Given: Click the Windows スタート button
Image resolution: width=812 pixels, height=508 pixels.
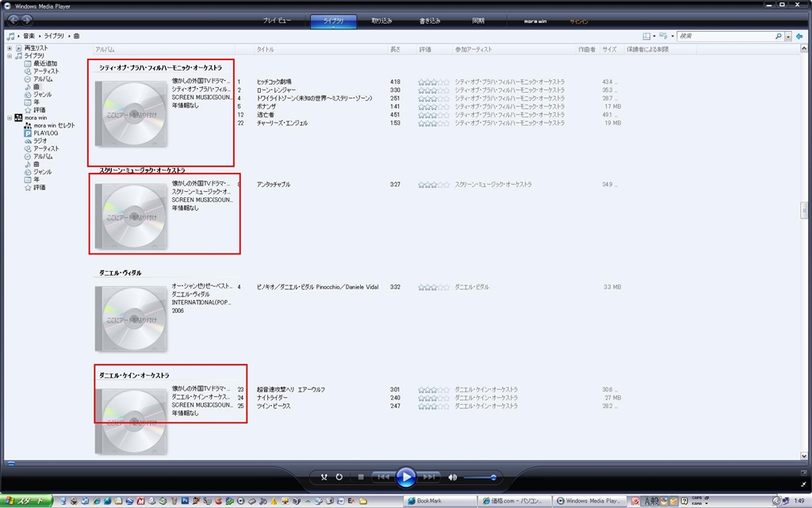Looking at the screenshot, I should coord(27,501).
